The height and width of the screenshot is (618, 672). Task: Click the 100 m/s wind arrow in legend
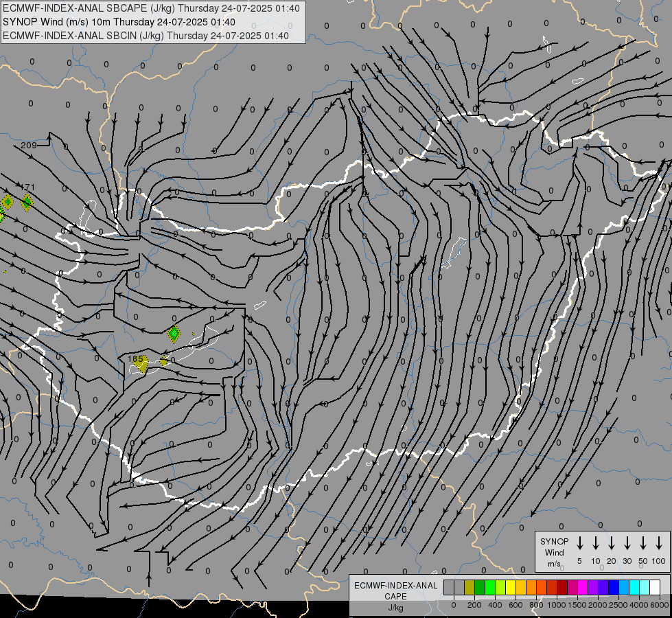659,543
